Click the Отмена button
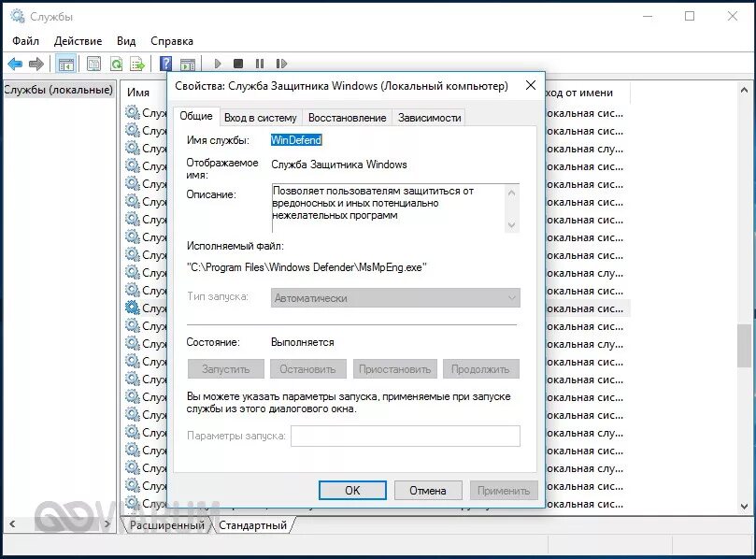This screenshot has width=756, height=559. coord(428,491)
